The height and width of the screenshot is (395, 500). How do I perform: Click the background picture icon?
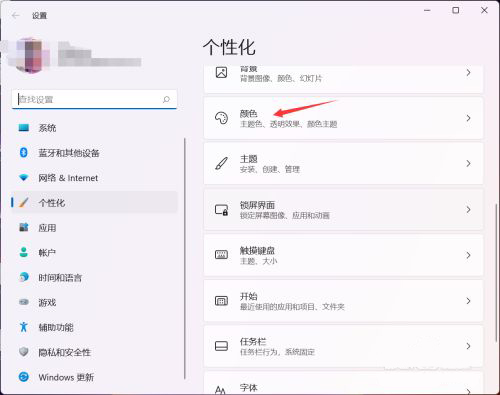click(221, 72)
